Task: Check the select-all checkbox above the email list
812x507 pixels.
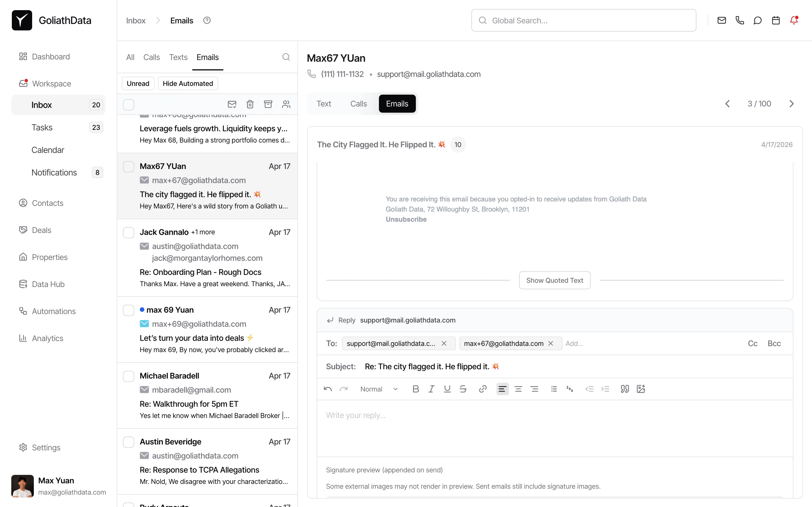Action: (129, 104)
